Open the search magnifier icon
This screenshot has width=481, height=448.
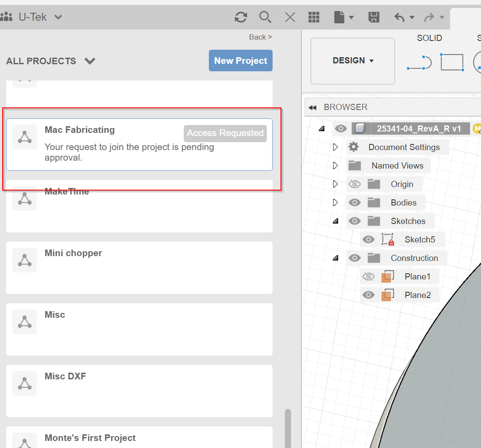(265, 17)
